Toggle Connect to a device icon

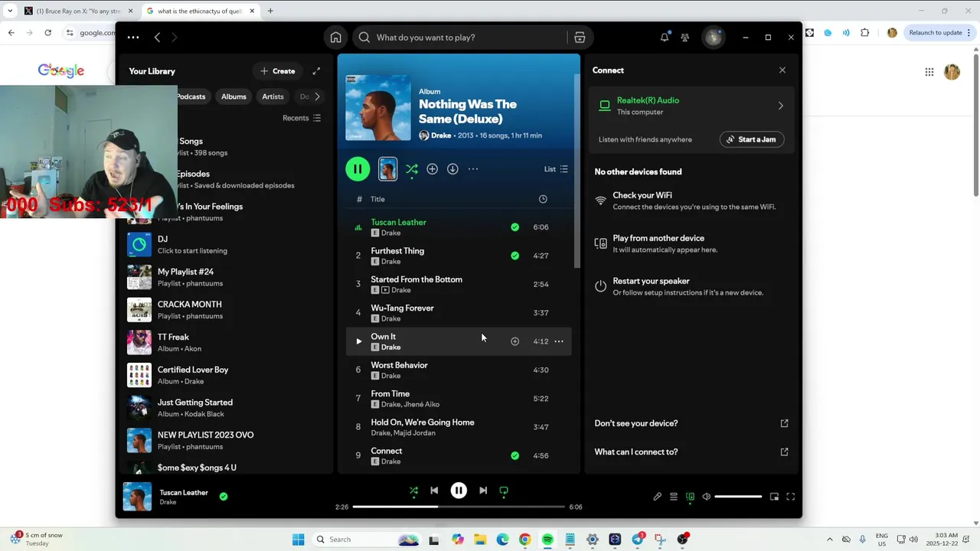[690, 497]
